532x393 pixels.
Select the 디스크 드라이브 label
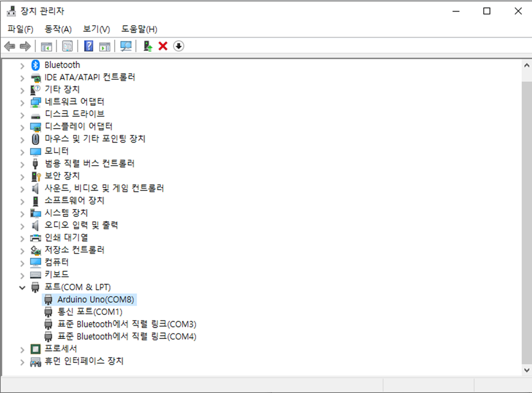(74, 114)
